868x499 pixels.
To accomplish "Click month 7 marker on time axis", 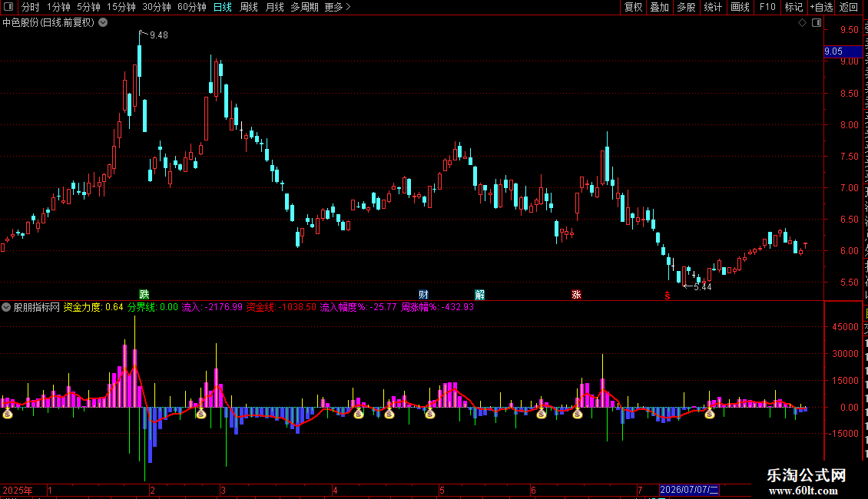I will 640,490.
